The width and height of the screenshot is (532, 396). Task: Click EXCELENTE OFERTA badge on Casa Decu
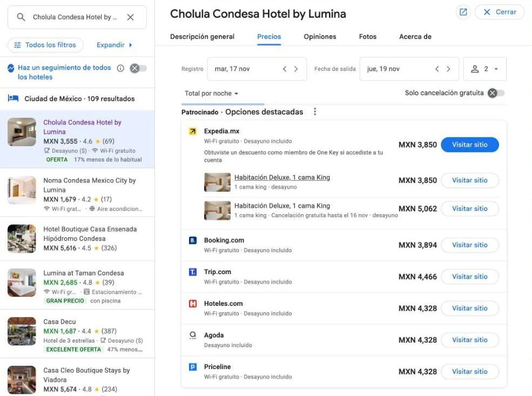click(73, 349)
